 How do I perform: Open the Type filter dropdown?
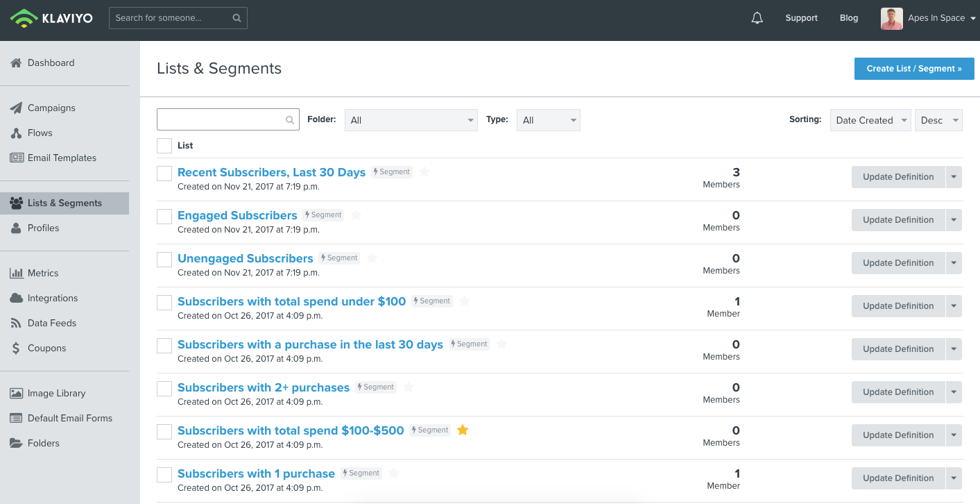point(549,120)
